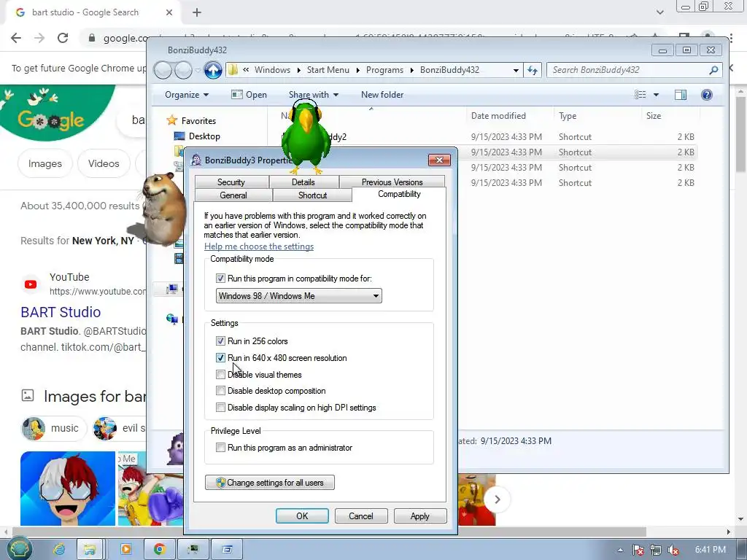Click the Chrome taskbar icon
Image resolution: width=747 pixels, height=560 pixels.
pos(160,550)
